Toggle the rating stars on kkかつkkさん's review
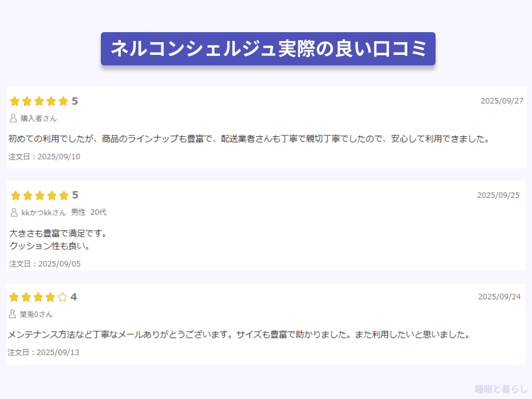 [39, 195]
